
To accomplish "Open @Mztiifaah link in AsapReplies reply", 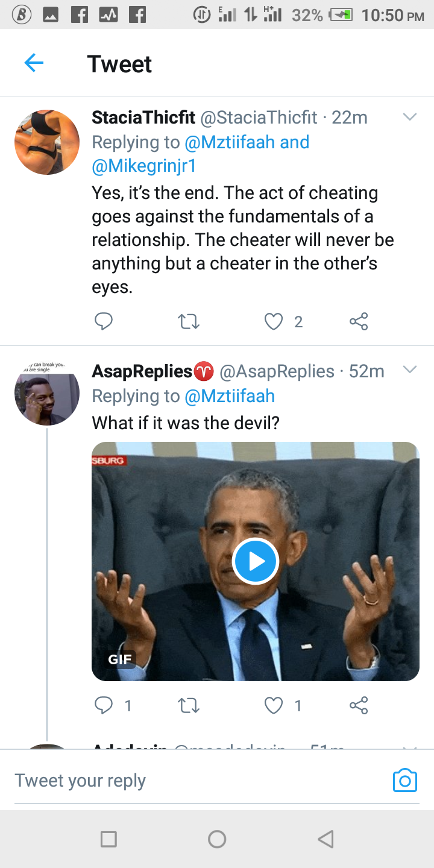I will point(230,396).
